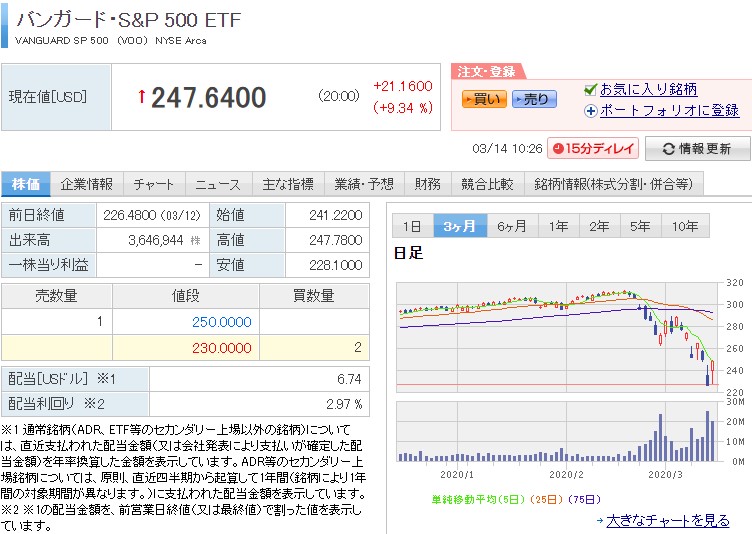
Task: Select the 株価 tab
Action: (x=25, y=184)
